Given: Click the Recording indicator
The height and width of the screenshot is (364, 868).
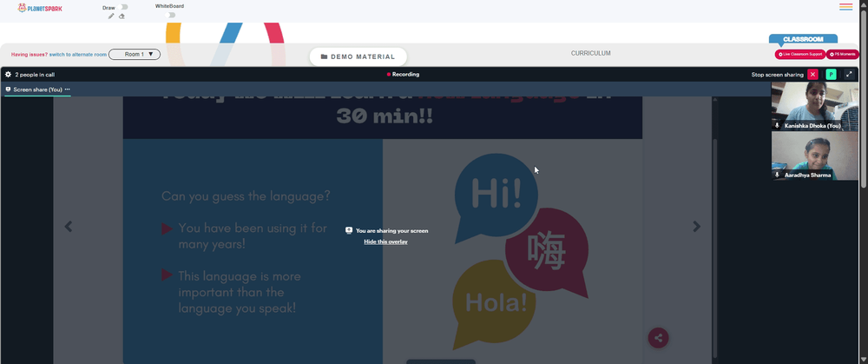Looking at the screenshot, I should [x=403, y=74].
